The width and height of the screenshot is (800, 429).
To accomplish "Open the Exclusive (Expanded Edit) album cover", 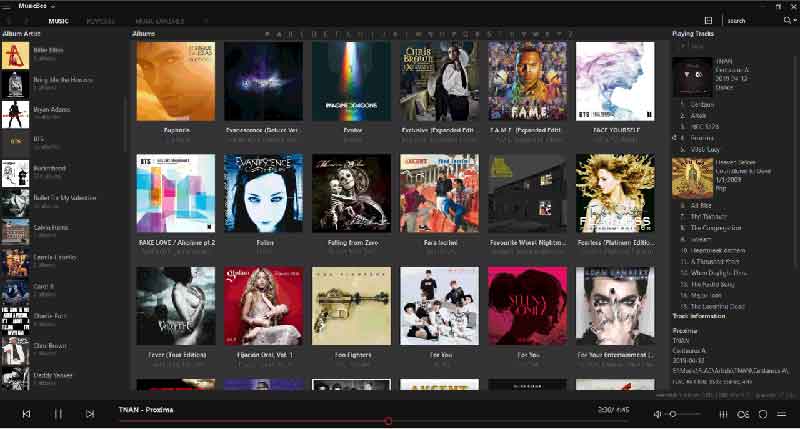I will pos(439,81).
